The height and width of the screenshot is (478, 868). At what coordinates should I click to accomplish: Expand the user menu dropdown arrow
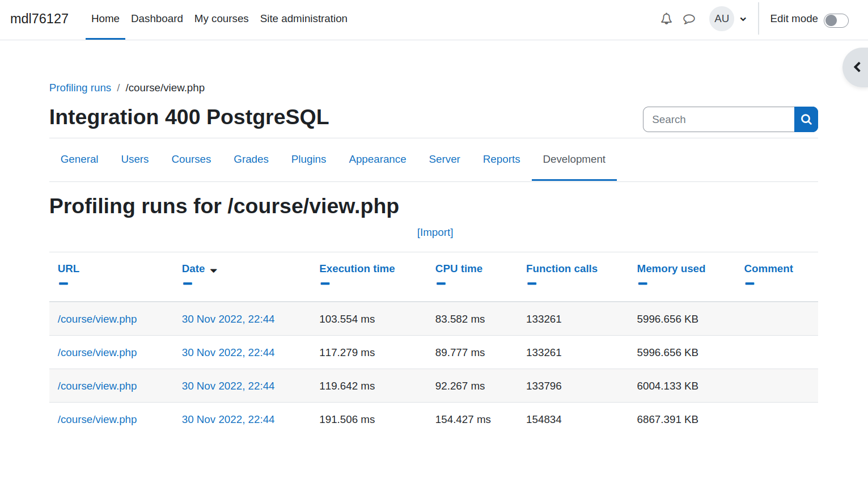click(x=743, y=19)
